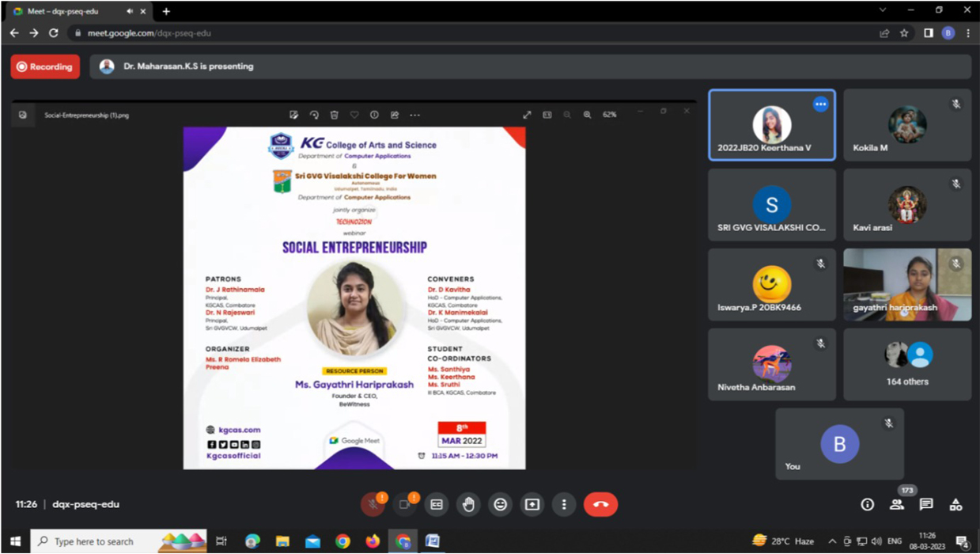Click your own 'You' self-view tile
980x554 pixels.
point(839,444)
